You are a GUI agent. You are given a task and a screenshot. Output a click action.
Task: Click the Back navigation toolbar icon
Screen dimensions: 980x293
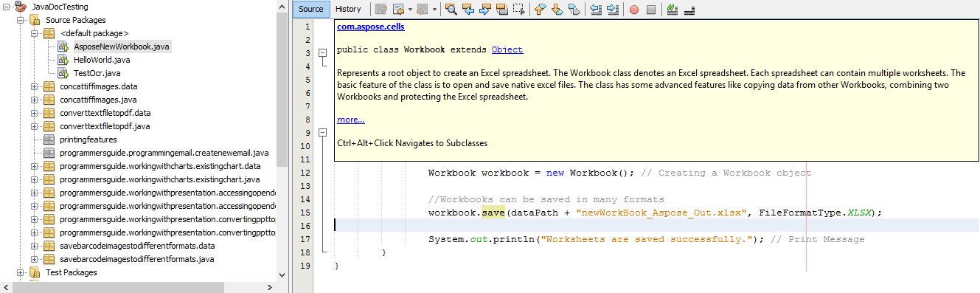click(x=397, y=10)
